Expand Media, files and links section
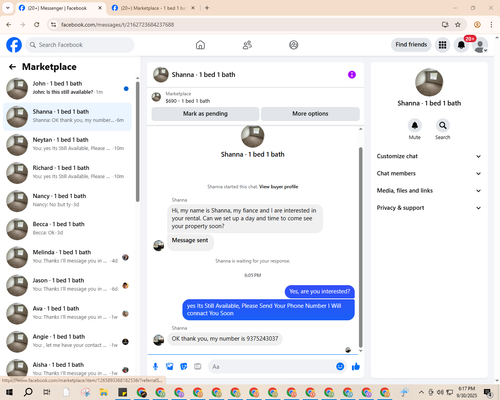 tap(429, 191)
